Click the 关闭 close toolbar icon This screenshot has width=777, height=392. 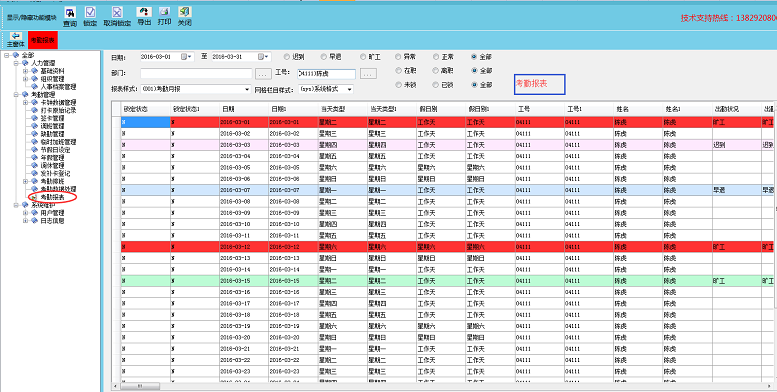pyautogui.click(x=185, y=12)
